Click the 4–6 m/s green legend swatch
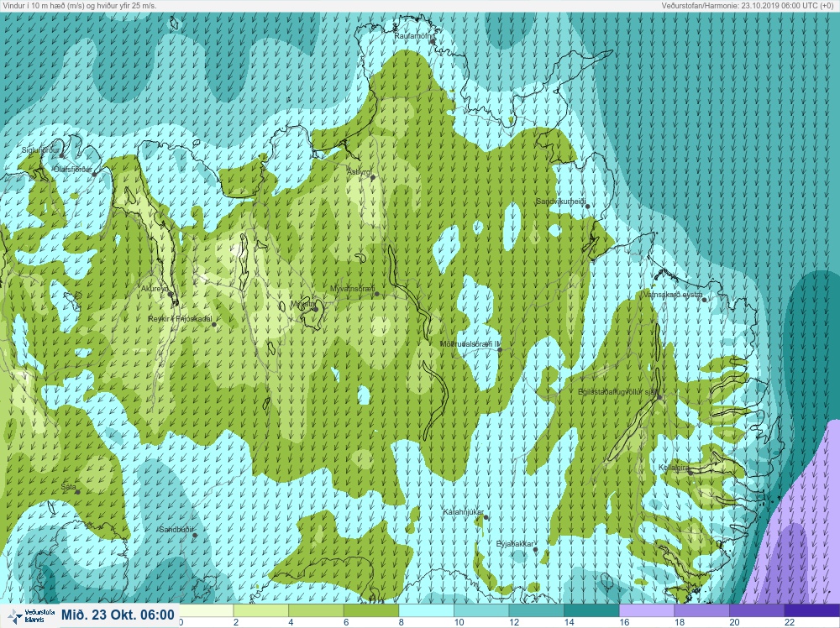The width and height of the screenshot is (840, 628). [316, 610]
